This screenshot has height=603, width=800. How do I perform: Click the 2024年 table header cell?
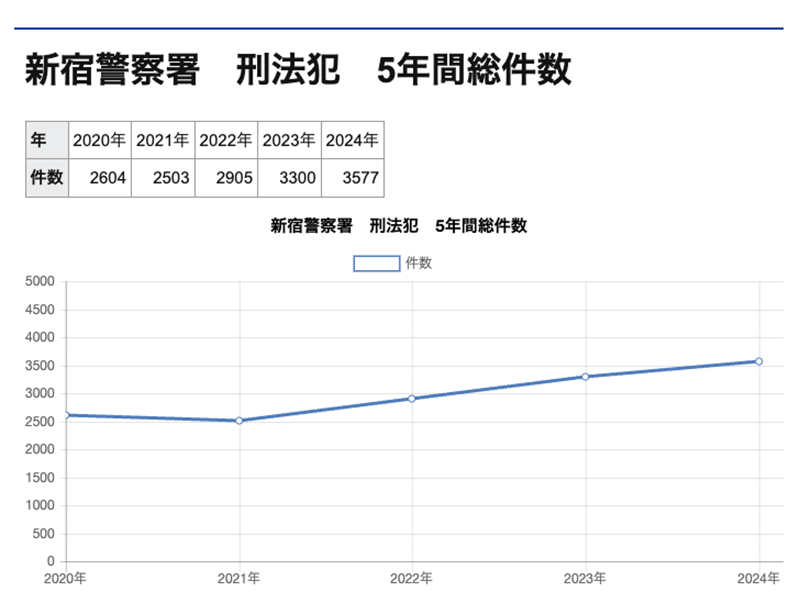coord(353,140)
